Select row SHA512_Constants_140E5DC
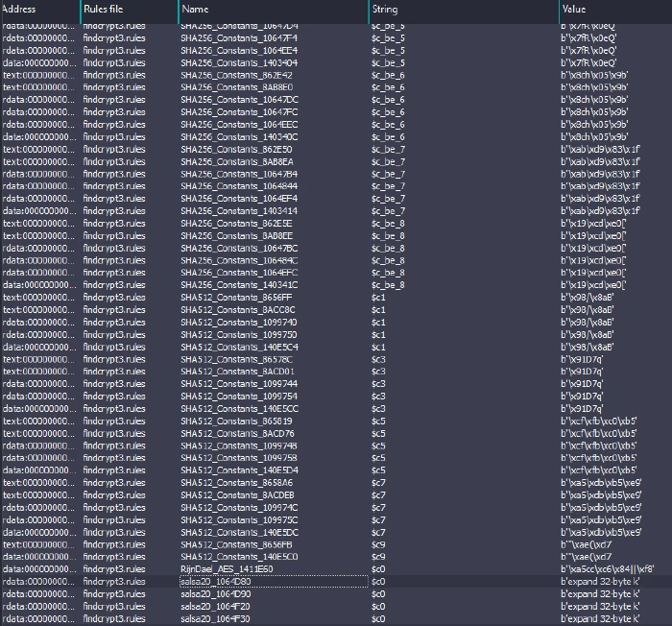Viewport: 672px width, 626px height. coord(336,533)
